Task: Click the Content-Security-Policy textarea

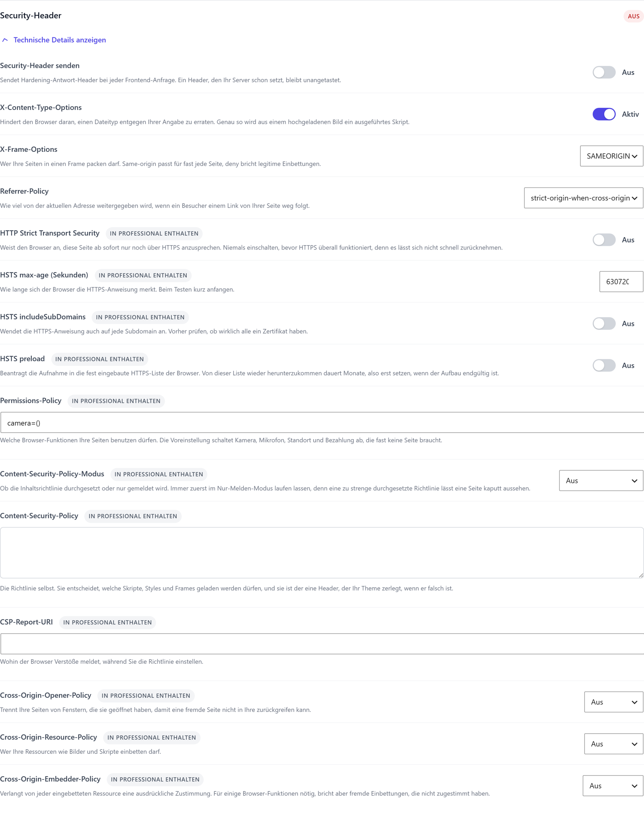Action: [x=322, y=553]
